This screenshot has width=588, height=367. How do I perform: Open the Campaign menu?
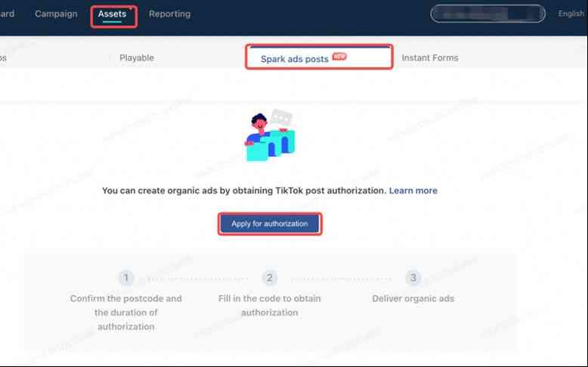click(56, 14)
